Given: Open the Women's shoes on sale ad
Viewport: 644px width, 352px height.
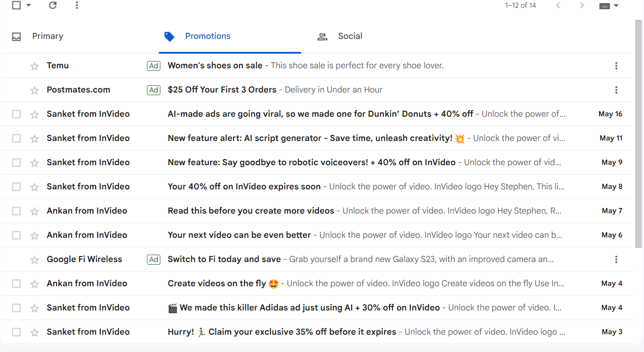Looking at the screenshot, I should [316, 66].
